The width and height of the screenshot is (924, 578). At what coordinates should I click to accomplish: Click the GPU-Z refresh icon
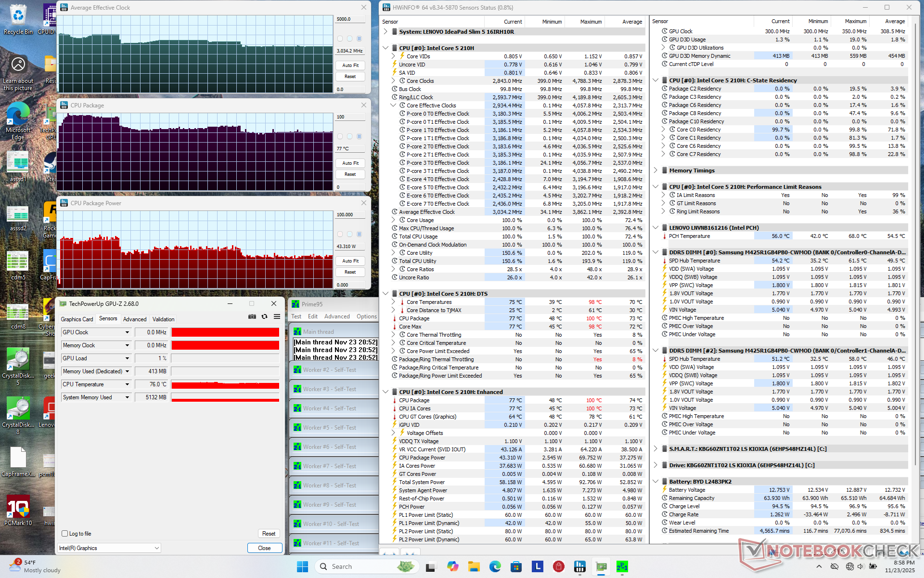[x=264, y=316]
